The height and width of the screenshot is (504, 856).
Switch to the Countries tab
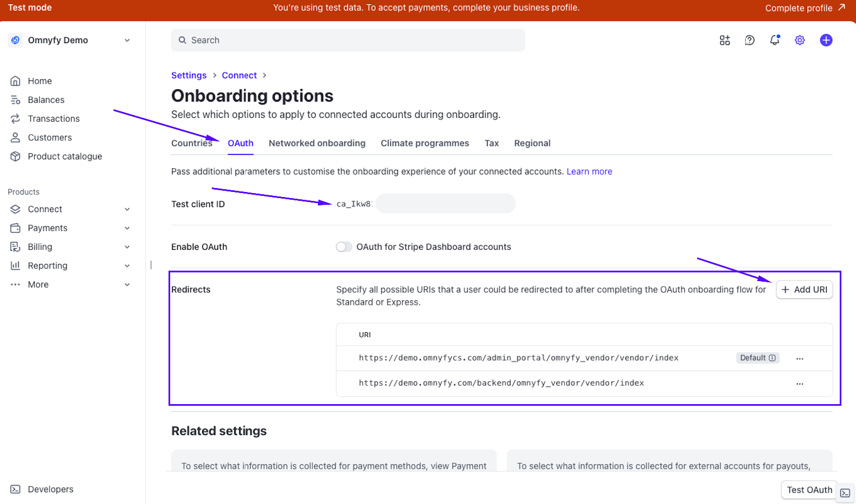click(x=192, y=143)
